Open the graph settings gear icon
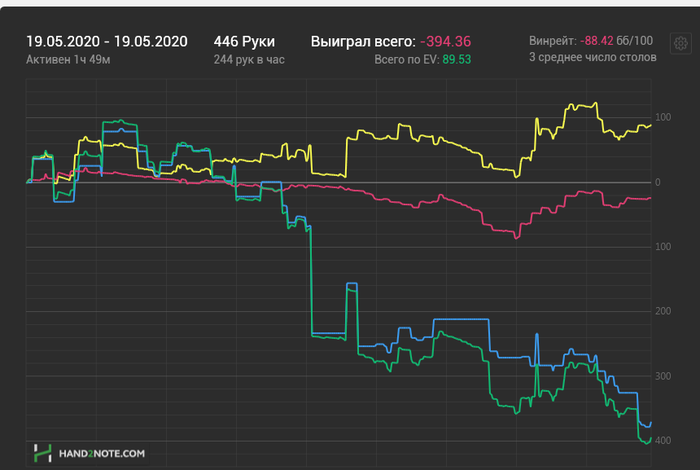 point(680,43)
